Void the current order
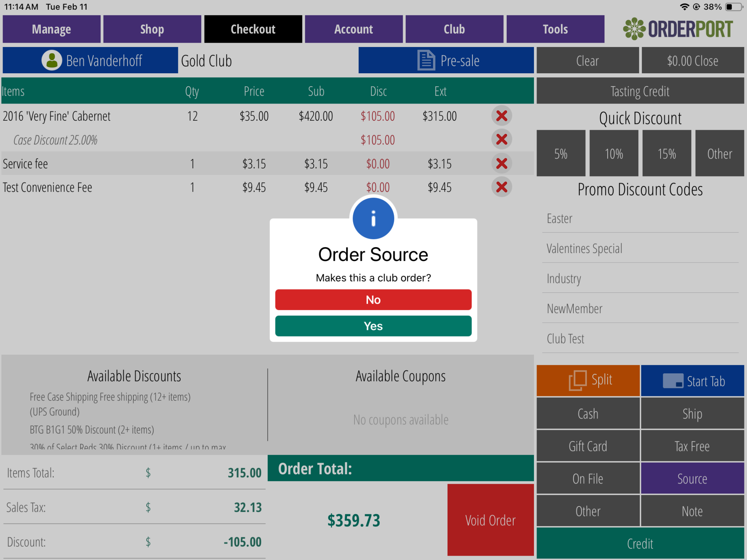Viewport: 747px width, 560px height. [490, 520]
